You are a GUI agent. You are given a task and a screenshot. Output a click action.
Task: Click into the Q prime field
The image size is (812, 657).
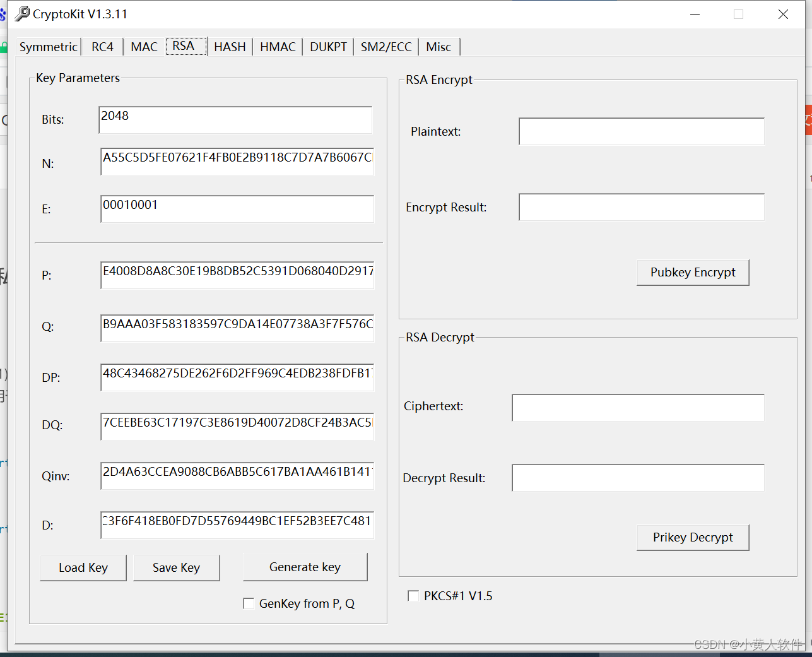[237, 328]
